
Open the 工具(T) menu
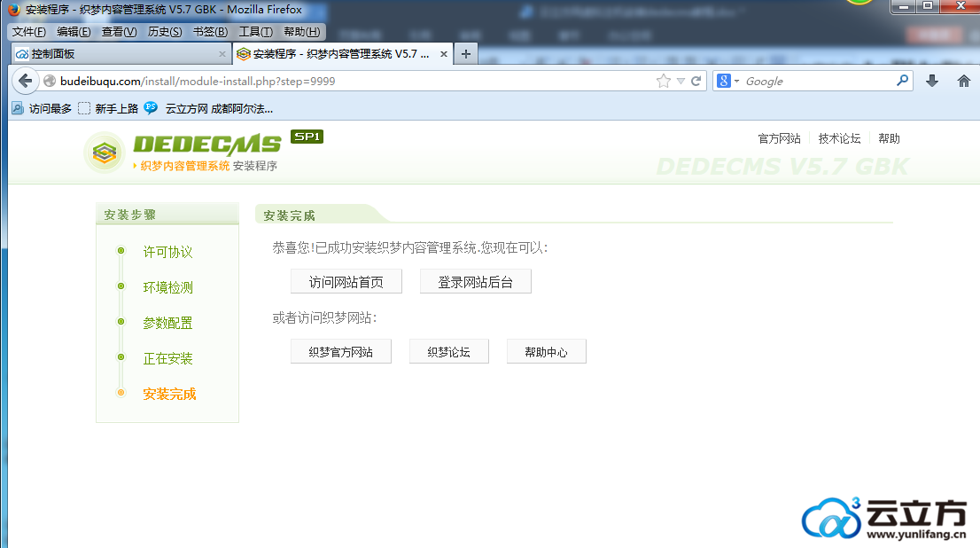(x=255, y=31)
